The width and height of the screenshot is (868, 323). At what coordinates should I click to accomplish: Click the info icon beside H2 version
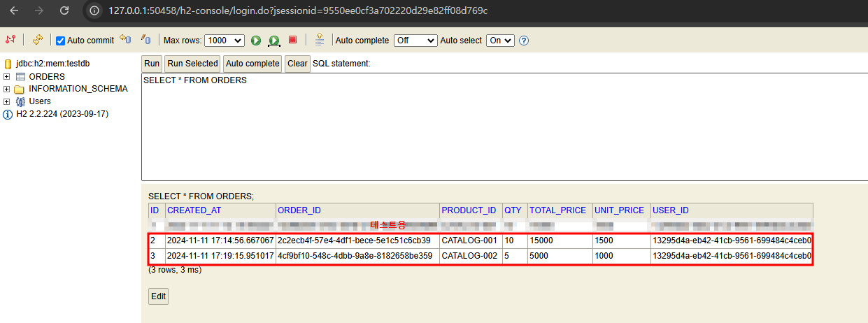pos(8,114)
